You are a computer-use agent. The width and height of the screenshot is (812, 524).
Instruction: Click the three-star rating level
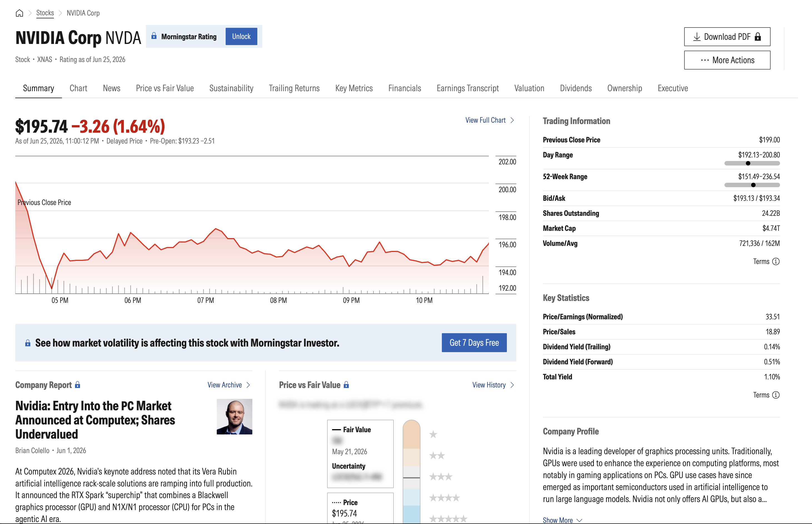441,477
